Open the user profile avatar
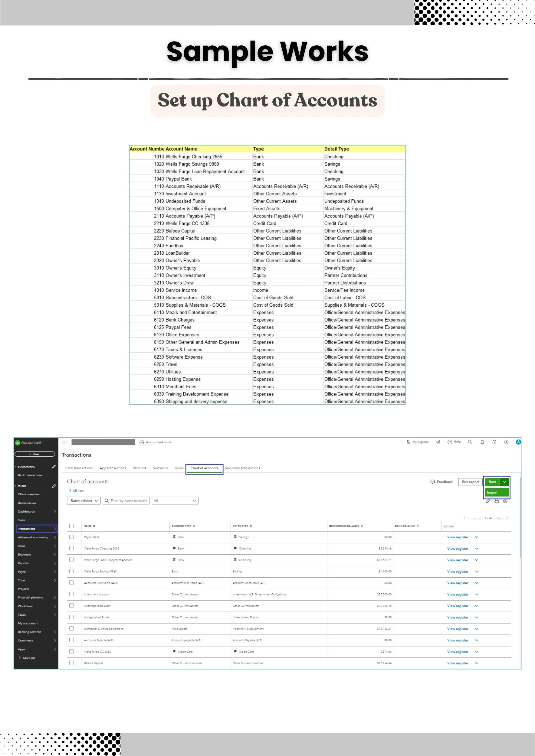The image size is (535, 756). coord(518,442)
